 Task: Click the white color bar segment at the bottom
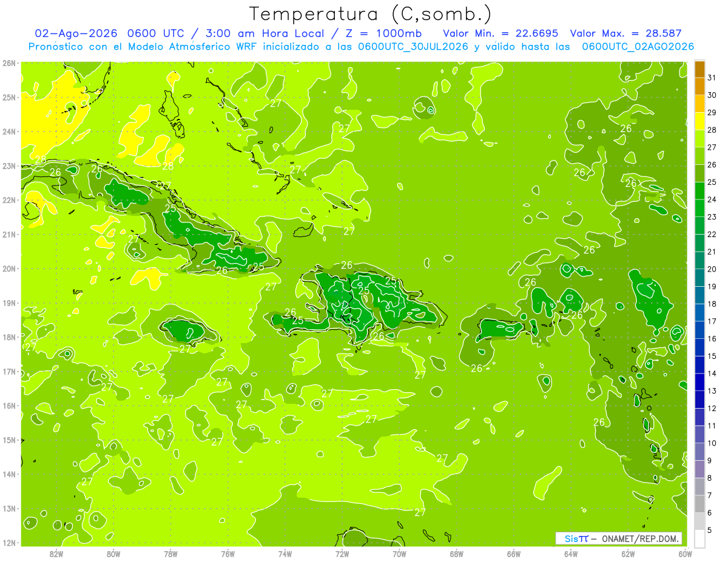tap(699, 538)
